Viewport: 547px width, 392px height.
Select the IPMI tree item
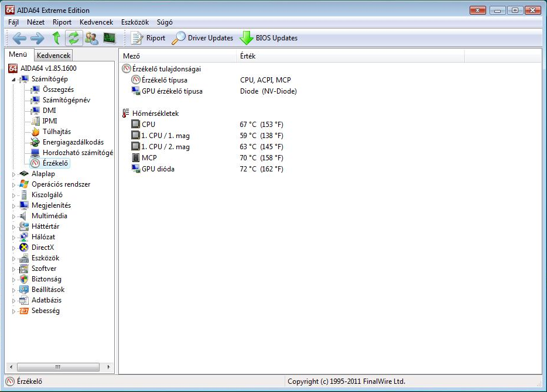click(50, 121)
